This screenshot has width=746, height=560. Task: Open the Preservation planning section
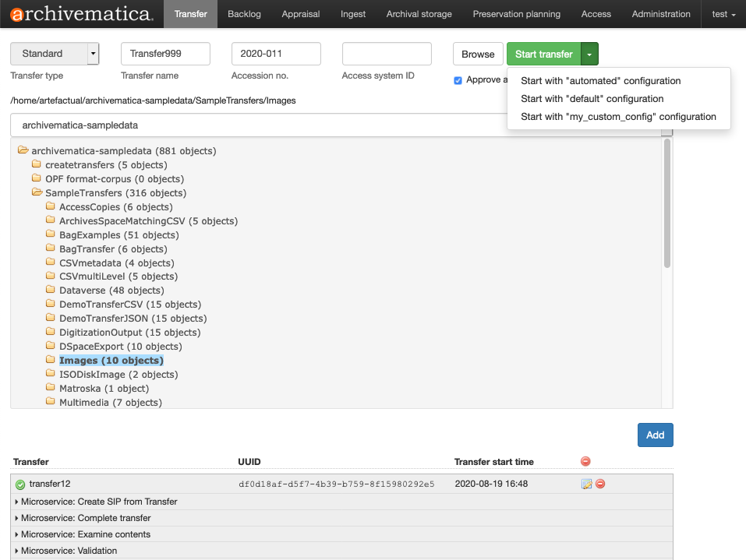516,13
